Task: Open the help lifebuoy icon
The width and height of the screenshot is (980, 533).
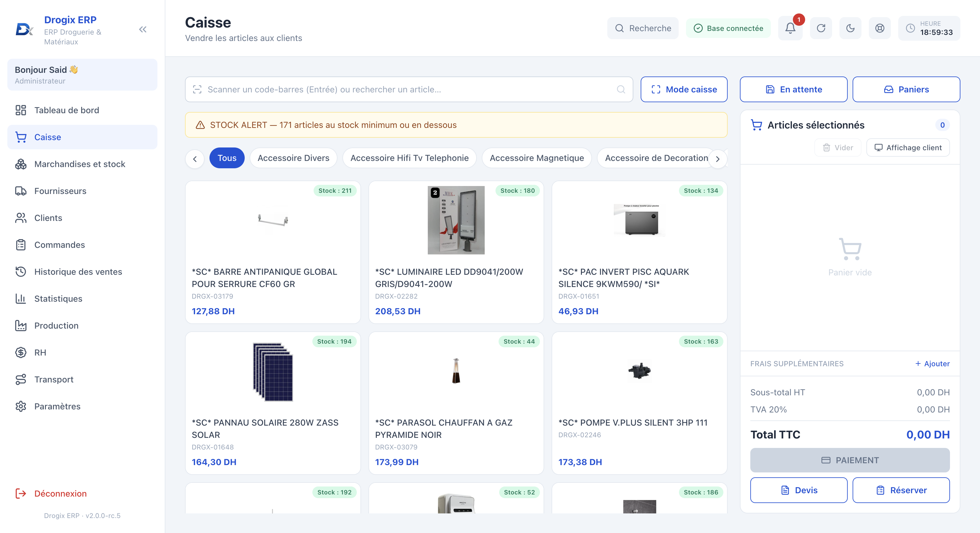Action: [x=880, y=28]
